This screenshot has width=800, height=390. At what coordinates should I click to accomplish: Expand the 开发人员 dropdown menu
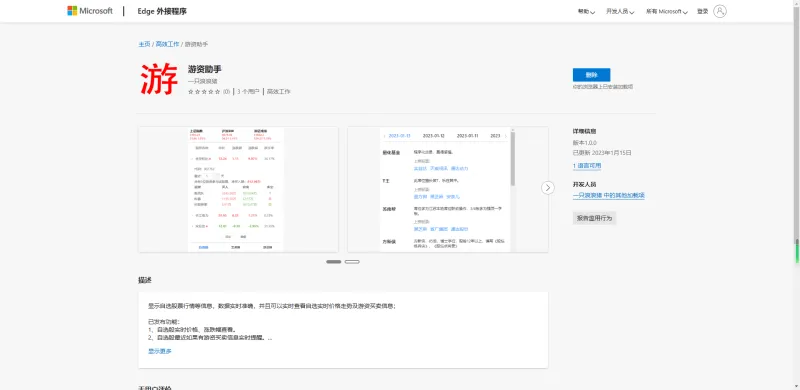[620, 11]
